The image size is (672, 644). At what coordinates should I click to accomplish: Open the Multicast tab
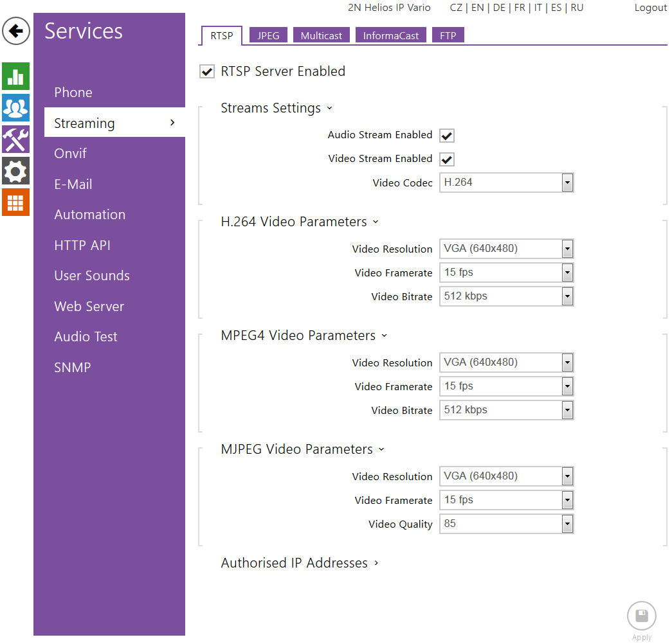coord(321,35)
